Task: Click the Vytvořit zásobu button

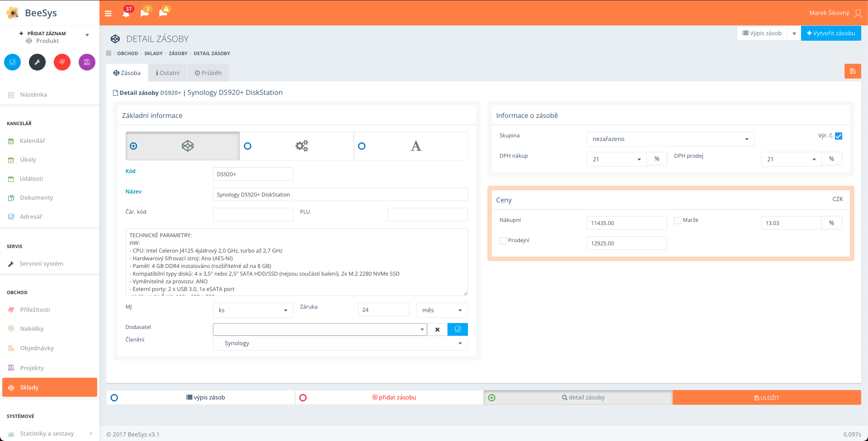Action: [831, 33]
